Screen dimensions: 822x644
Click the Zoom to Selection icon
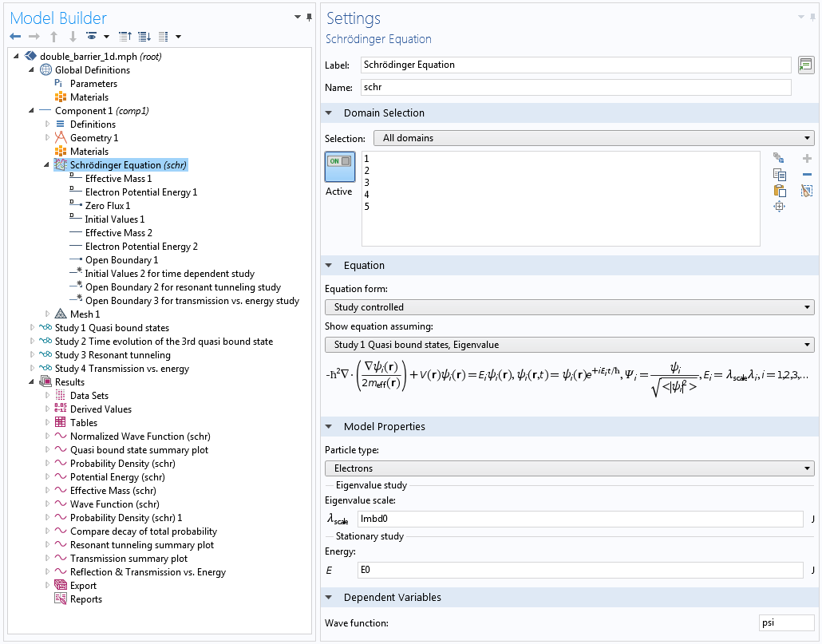(x=780, y=207)
